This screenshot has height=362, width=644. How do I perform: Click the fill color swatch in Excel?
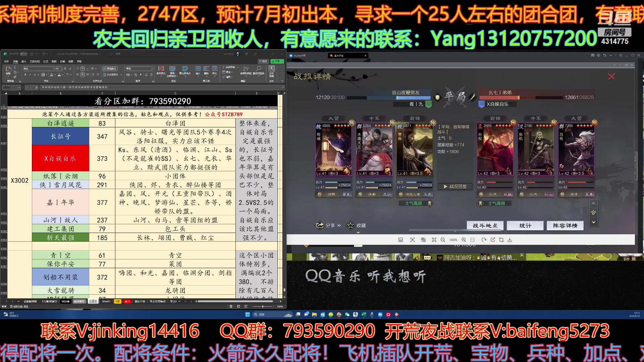click(51, 75)
